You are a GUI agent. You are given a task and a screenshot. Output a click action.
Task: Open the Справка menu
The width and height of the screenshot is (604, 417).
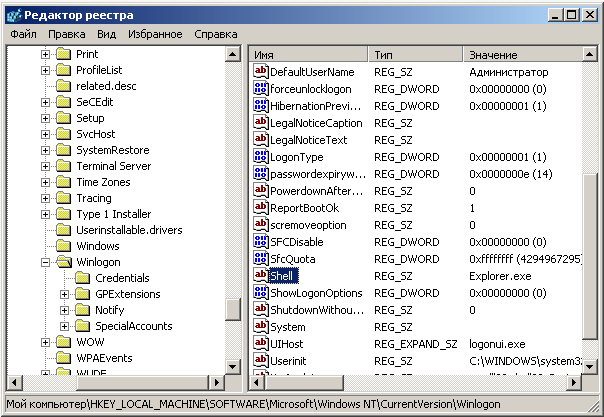pos(216,34)
